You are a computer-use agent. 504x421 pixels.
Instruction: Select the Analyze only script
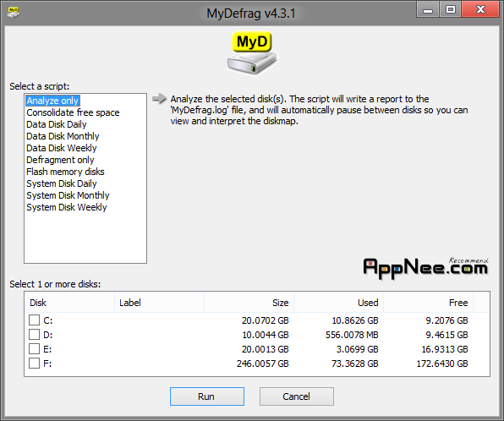pos(52,101)
